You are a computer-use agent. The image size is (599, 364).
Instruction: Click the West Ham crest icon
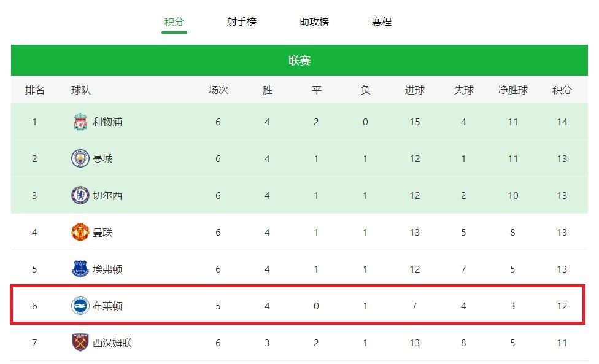point(80,343)
